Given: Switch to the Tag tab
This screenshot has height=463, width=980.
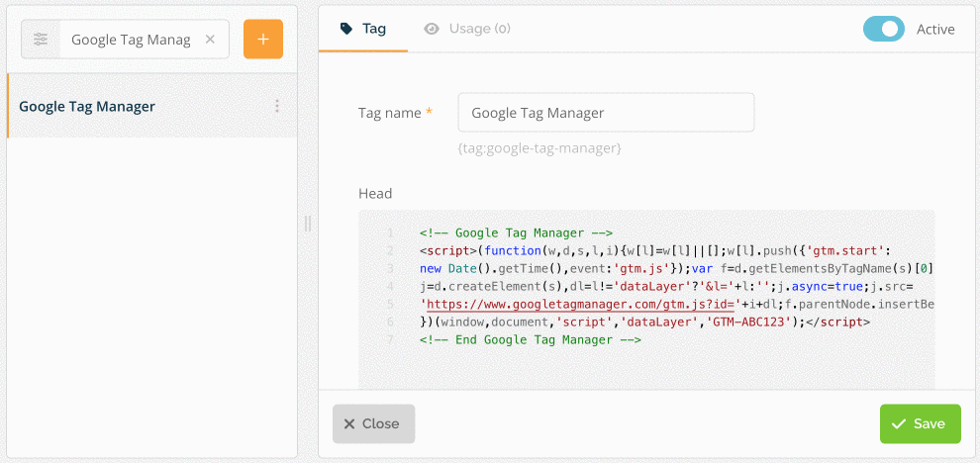Looking at the screenshot, I should pyautogui.click(x=363, y=29).
